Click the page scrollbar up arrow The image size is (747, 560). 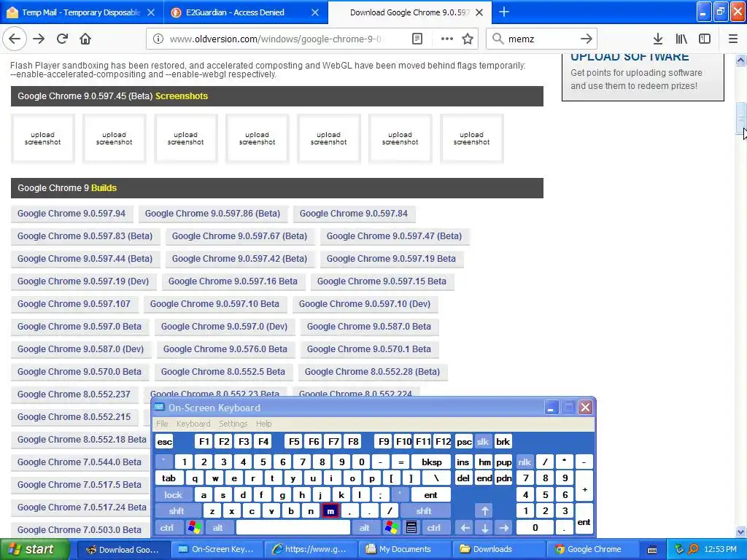click(x=741, y=60)
